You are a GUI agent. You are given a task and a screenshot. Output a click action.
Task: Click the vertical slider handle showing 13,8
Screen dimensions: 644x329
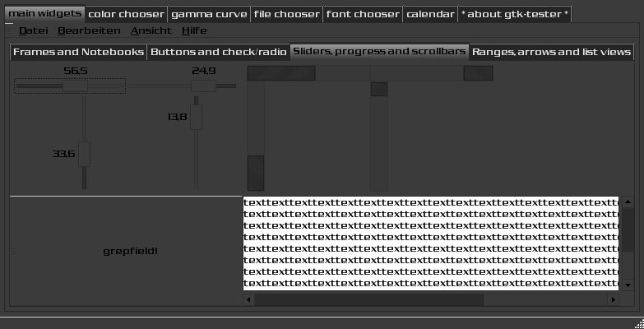[197, 117]
